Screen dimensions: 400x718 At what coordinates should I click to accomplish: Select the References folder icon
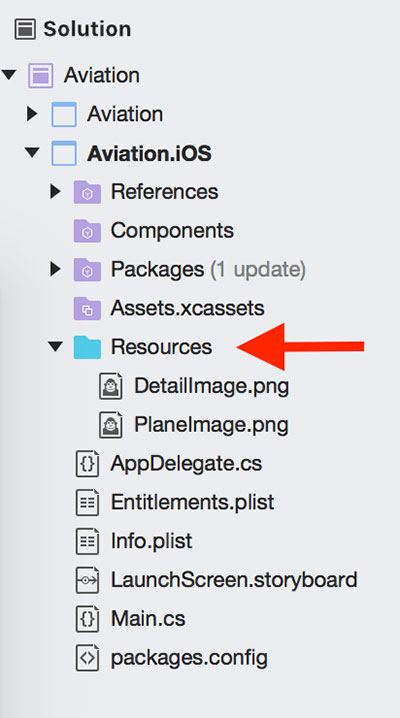click(x=87, y=192)
